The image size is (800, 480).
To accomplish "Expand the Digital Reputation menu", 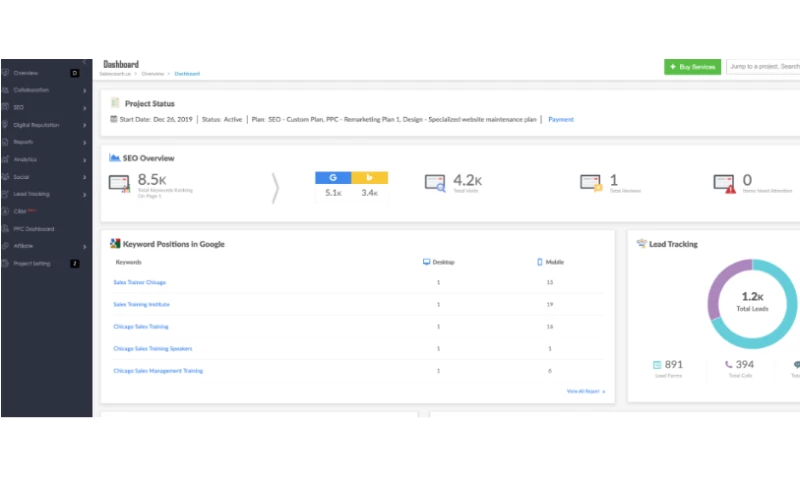I will pyautogui.click(x=36, y=125).
